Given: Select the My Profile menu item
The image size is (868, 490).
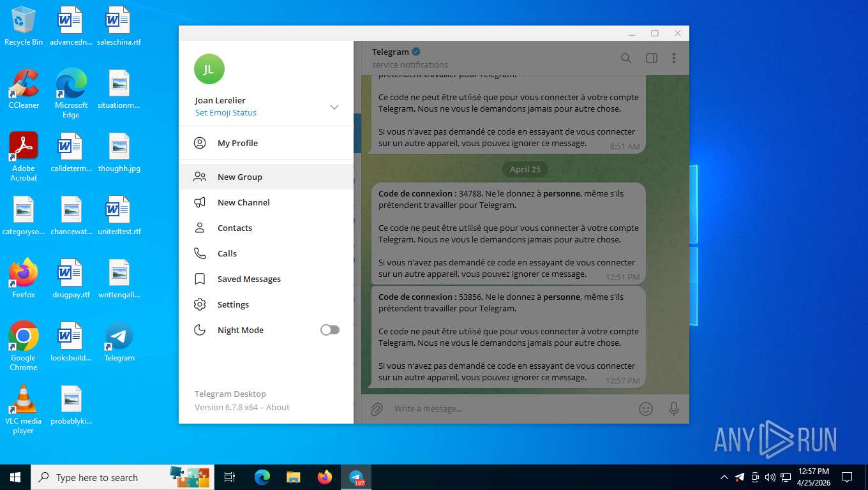Looking at the screenshot, I should click(x=266, y=143).
